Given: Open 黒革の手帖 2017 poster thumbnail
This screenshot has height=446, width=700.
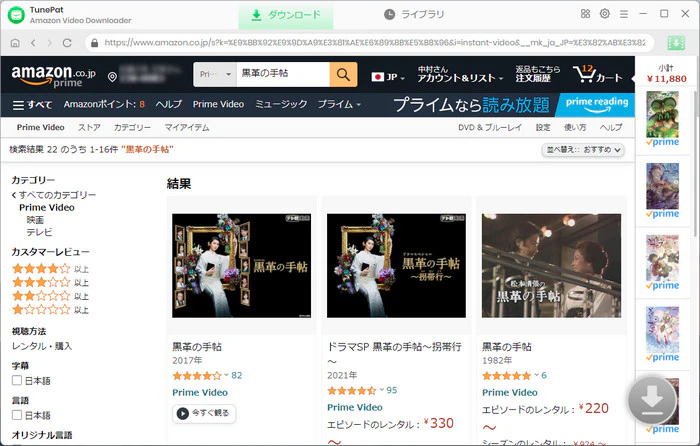Looking at the screenshot, I should 242,266.
